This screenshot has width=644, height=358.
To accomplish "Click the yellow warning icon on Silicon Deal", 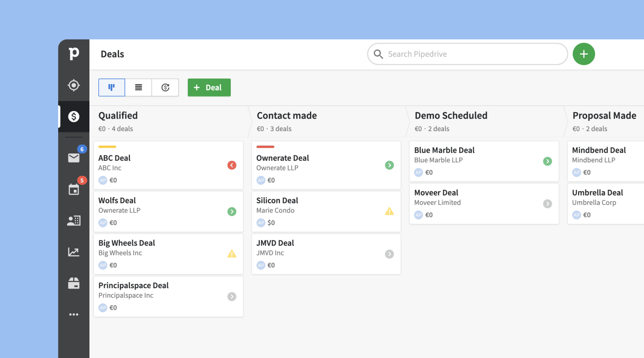I will click(x=390, y=211).
